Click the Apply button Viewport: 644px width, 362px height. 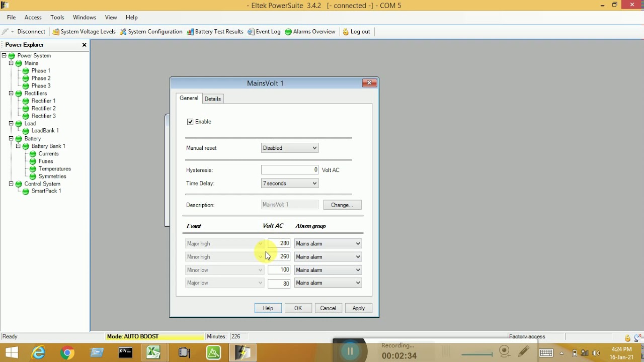tap(359, 308)
